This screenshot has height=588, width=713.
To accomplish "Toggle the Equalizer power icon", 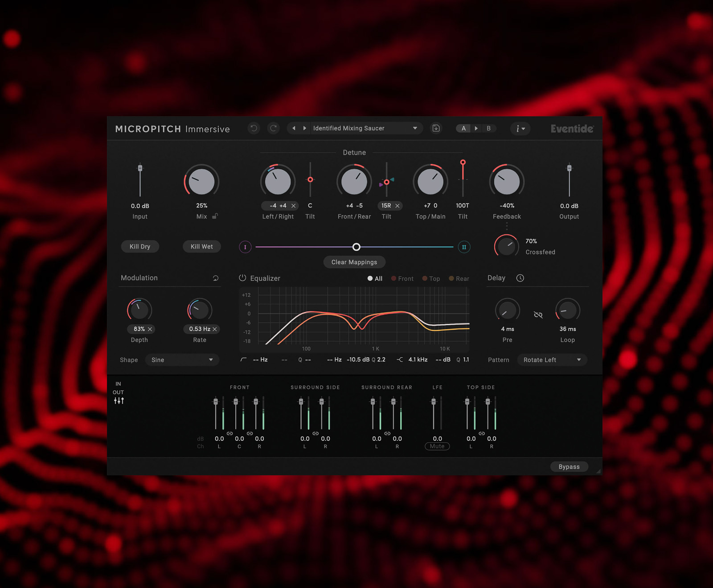I will click(242, 278).
